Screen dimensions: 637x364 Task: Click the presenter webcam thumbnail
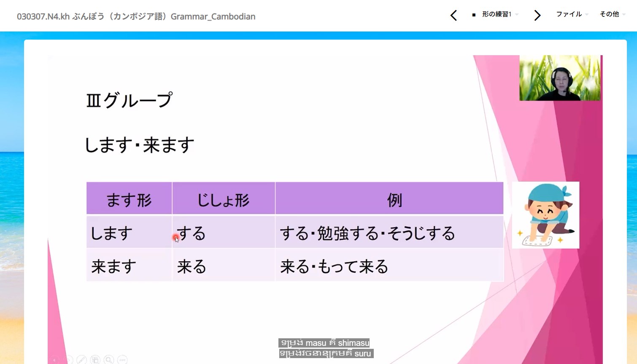tap(559, 78)
